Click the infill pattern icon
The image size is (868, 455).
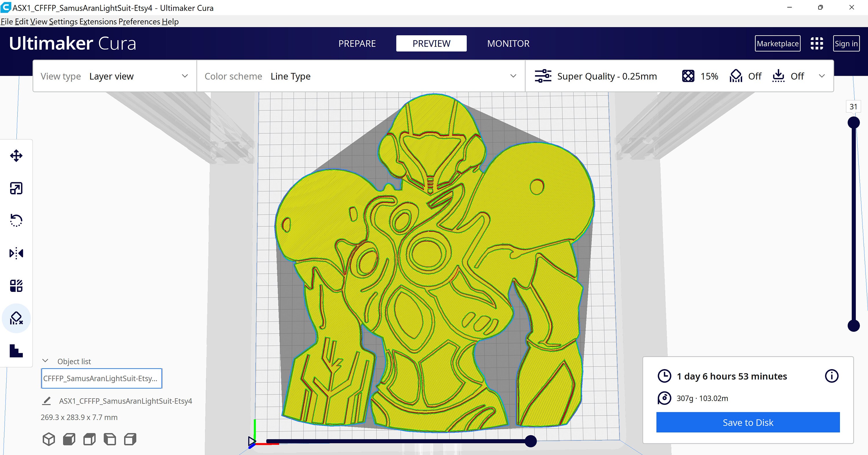688,76
